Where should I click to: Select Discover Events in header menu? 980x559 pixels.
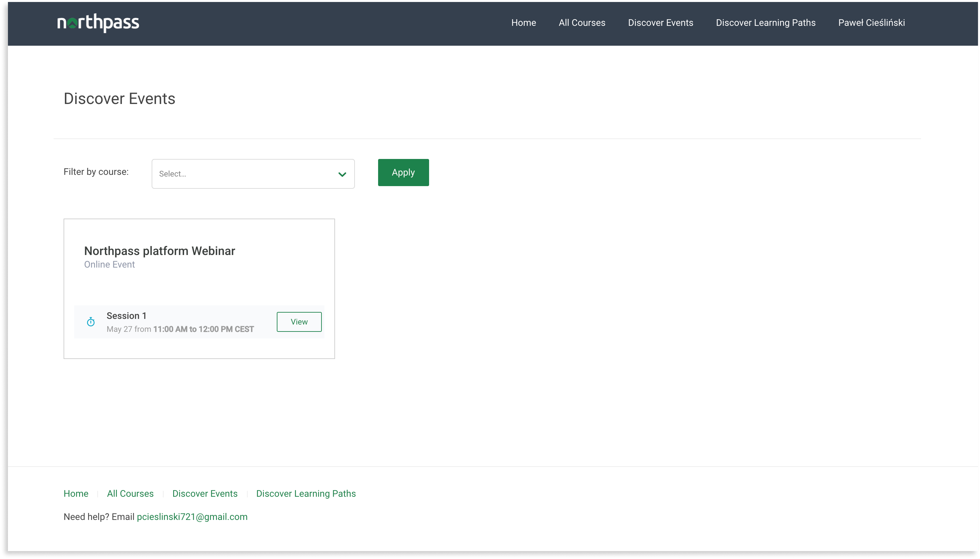(x=661, y=23)
